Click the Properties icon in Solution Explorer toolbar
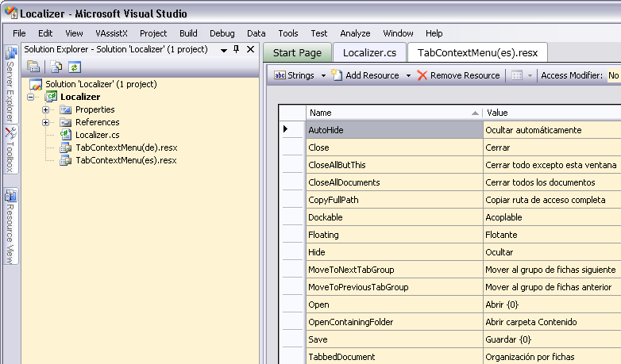This screenshot has height=364, width=621. pos(33,67)
